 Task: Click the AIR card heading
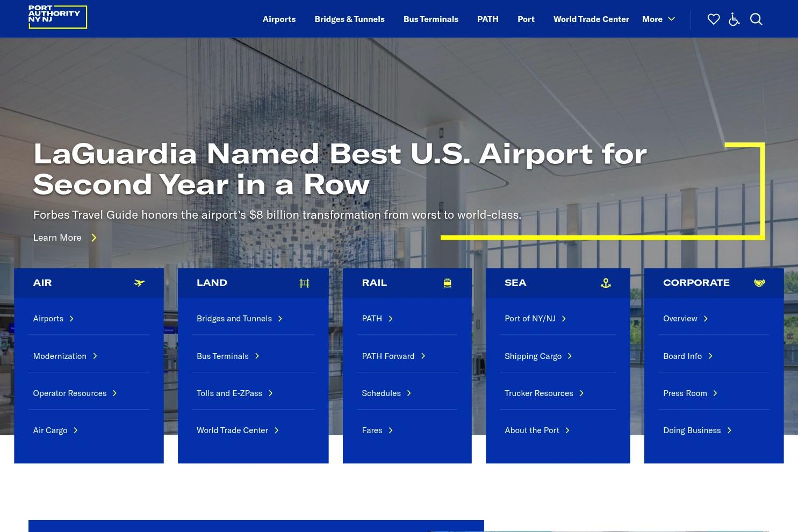42,283
